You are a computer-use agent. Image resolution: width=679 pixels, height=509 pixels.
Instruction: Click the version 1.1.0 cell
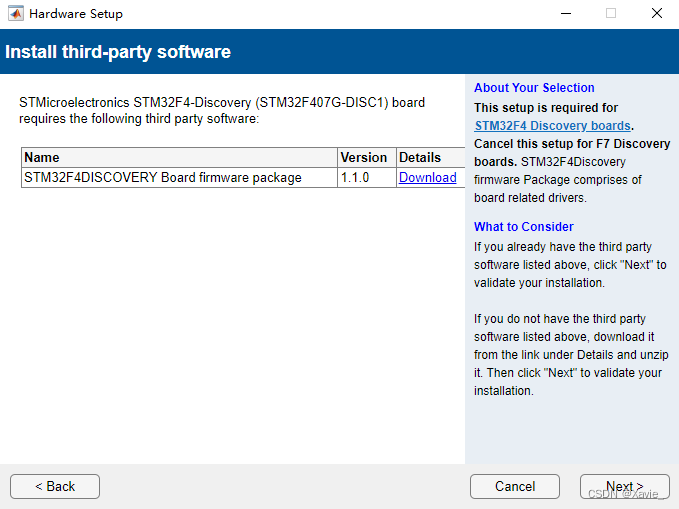pos(367,178)
